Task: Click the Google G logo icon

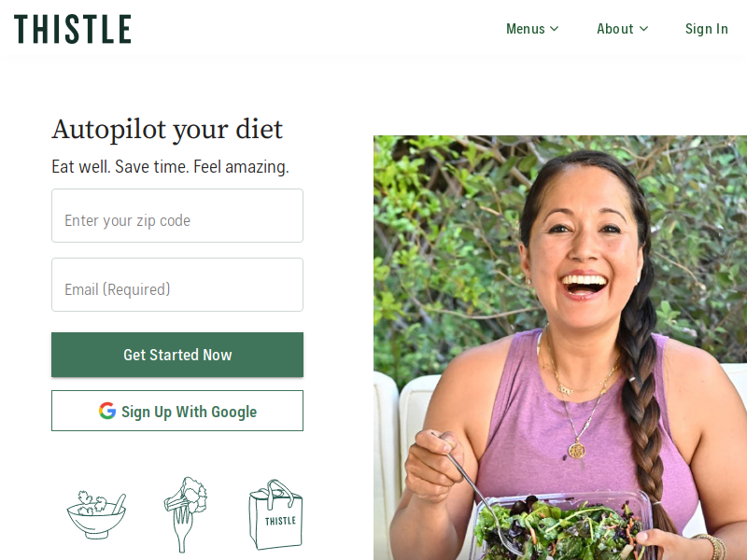Action: (x=107, y=411)
